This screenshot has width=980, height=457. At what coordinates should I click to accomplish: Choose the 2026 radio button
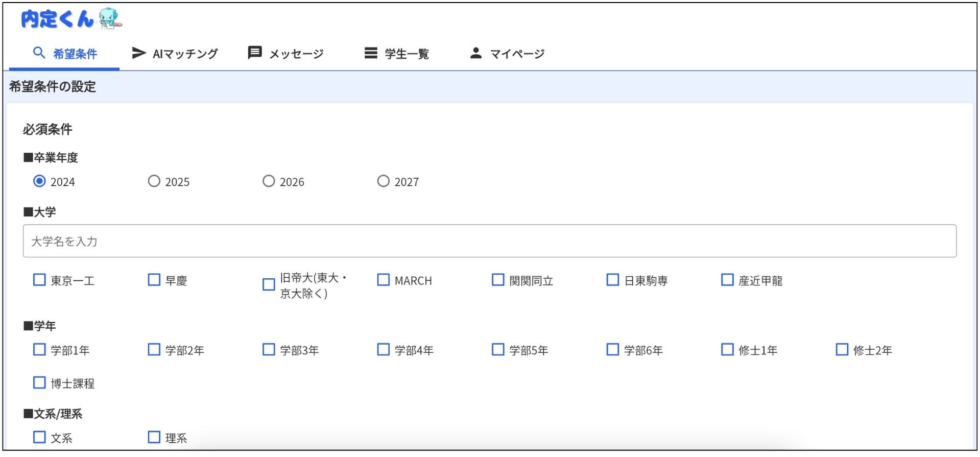(x=269, y=181)
